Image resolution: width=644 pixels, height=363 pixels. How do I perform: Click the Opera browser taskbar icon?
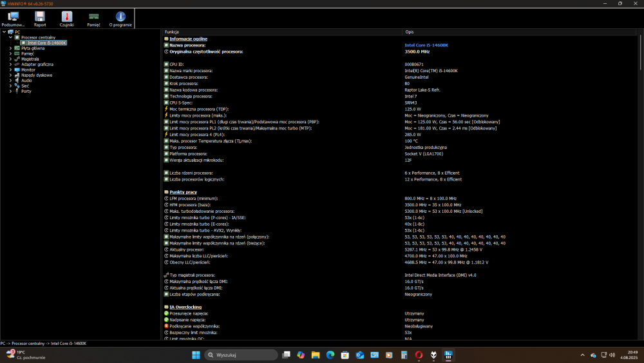point(419,355)
